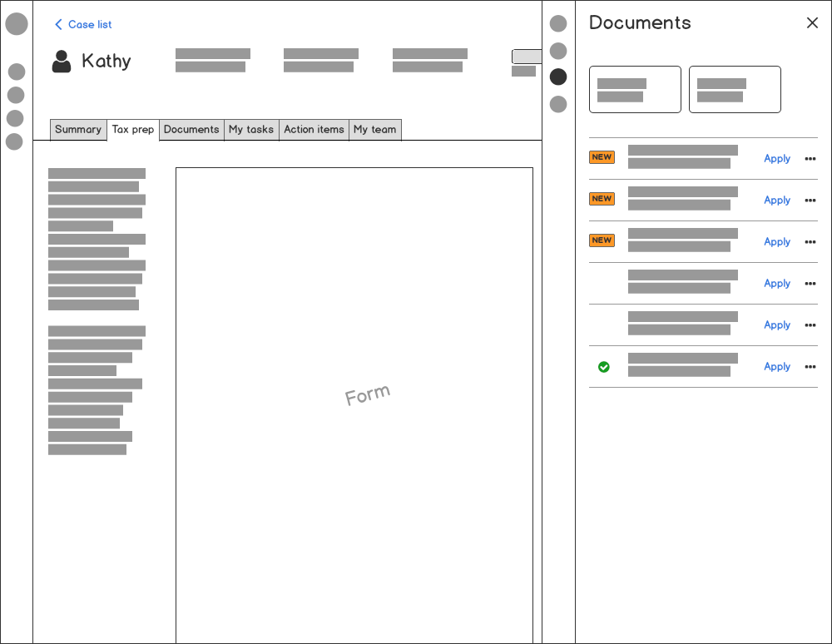Apply the first NEW document row
This screenshot has height=644, width=832.
click(x=777, y=159)
